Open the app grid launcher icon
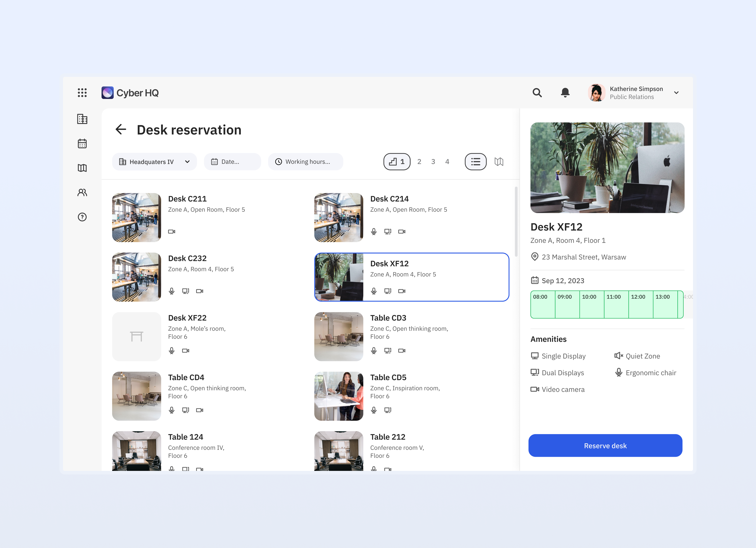The height and width of the screenshot is (548, 756). click(x=82, y=93)
